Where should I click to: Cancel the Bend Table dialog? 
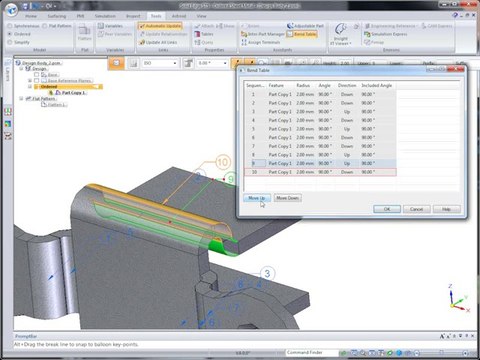(416, 209)
